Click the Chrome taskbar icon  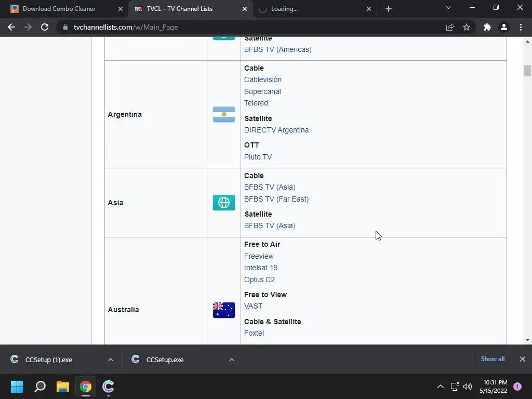[x=86, y=387]
